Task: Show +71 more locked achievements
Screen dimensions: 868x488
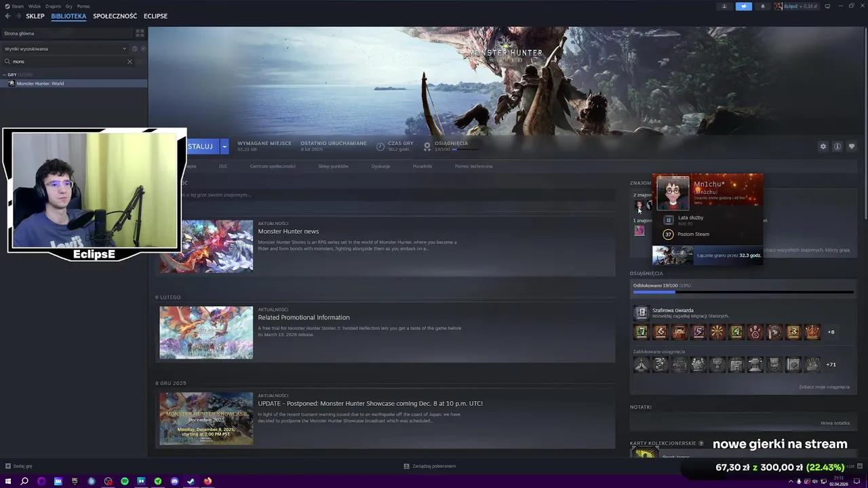Action: [x=831, y=365]
